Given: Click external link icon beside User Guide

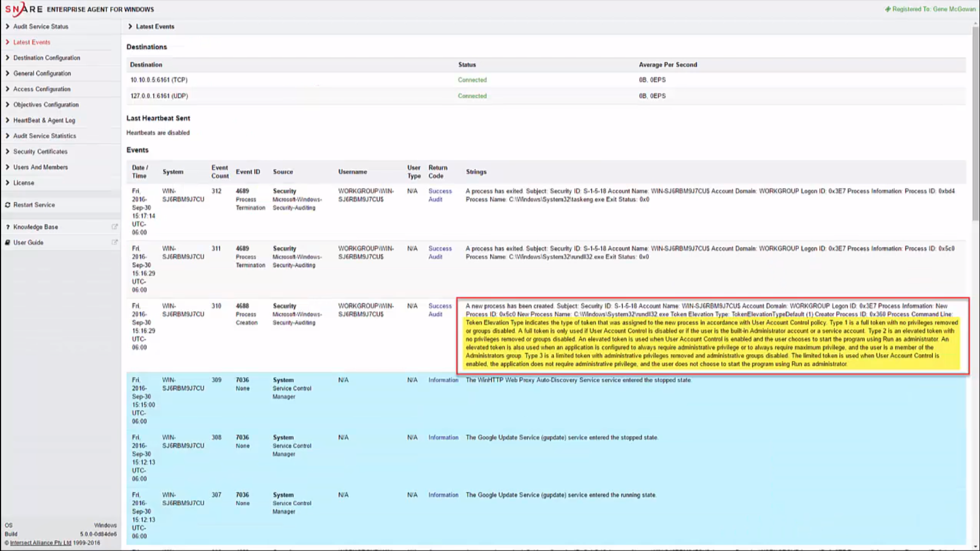Looking at the screenshot, I should click(114, 243).
